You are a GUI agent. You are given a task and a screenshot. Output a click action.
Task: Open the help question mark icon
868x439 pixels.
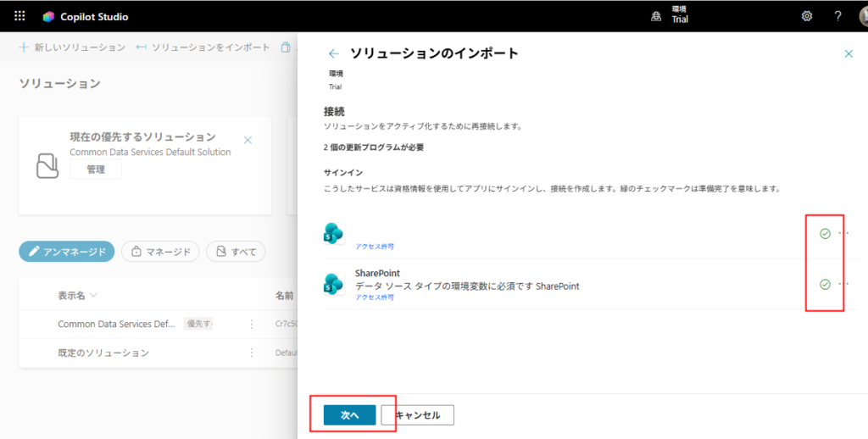tap(837, 16)
